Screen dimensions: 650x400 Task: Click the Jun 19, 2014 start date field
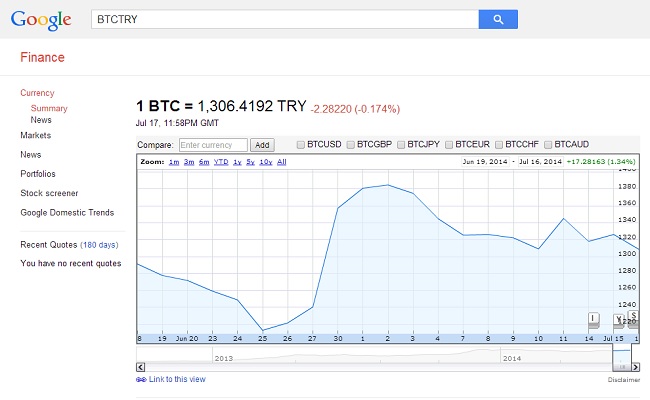click(x=485, y=162)
